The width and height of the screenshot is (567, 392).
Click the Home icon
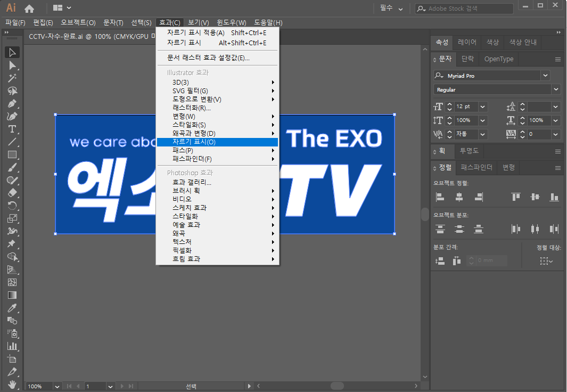coord(29,8)
